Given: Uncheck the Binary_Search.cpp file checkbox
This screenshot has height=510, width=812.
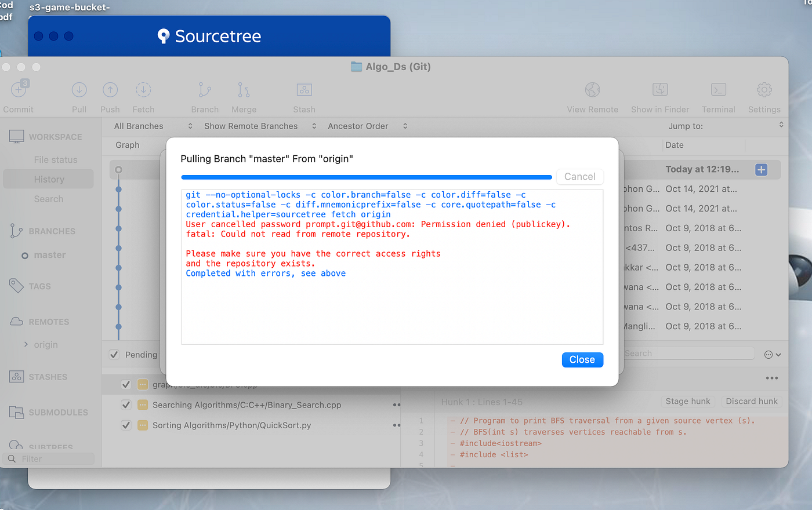Looking at the screenshot, I should tap(126, 405).
